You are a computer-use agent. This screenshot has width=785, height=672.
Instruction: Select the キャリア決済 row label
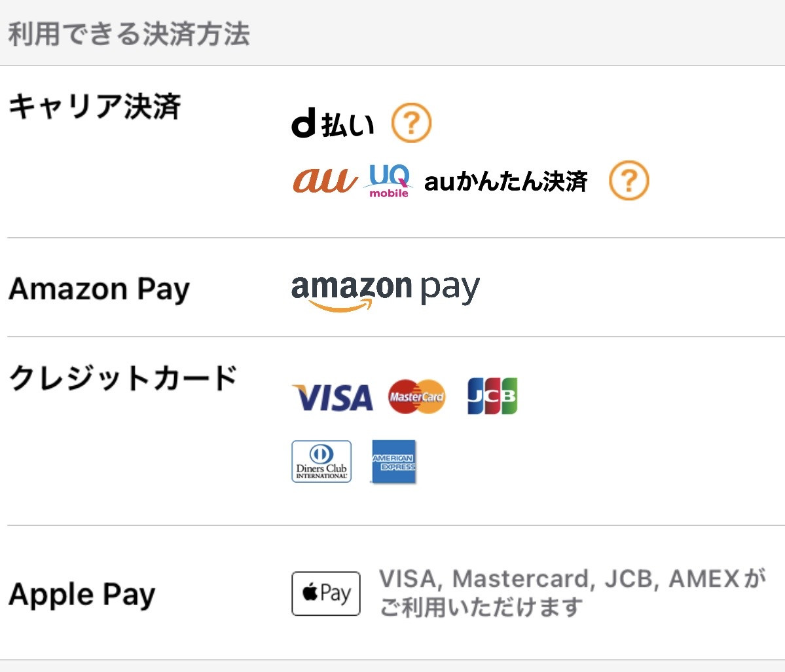94,106
